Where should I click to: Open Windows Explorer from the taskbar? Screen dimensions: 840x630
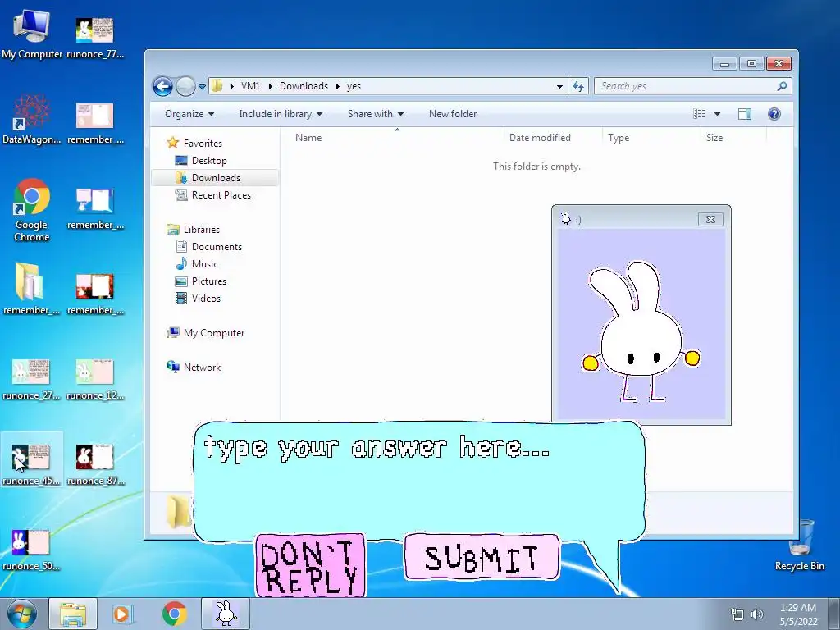click(73, 614)
